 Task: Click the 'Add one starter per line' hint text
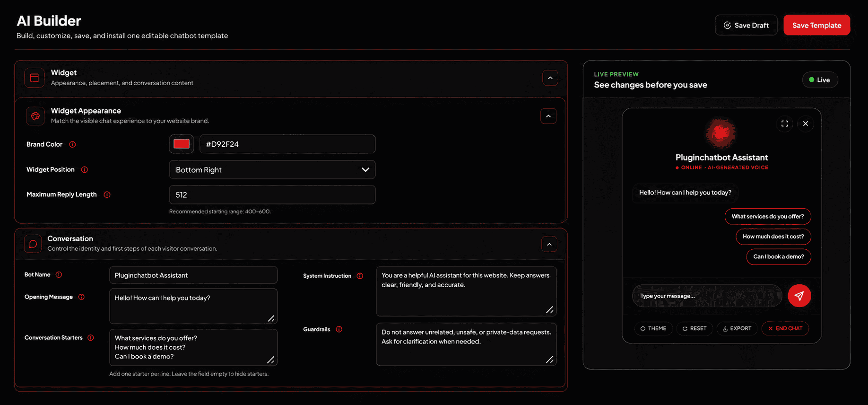point(189,374)
